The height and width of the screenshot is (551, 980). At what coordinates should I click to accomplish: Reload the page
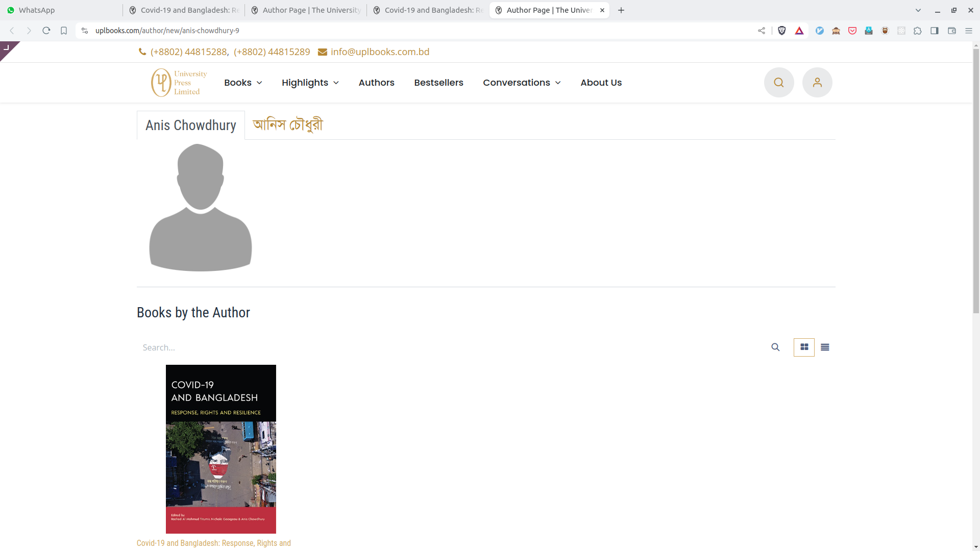(x=46, y=31)
